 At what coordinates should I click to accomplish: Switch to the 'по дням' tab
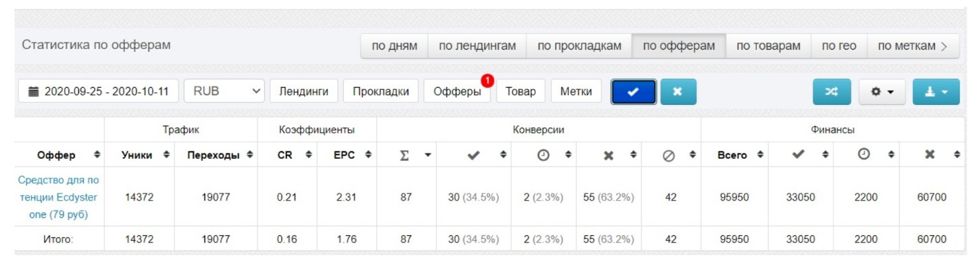tap(394, 46)
